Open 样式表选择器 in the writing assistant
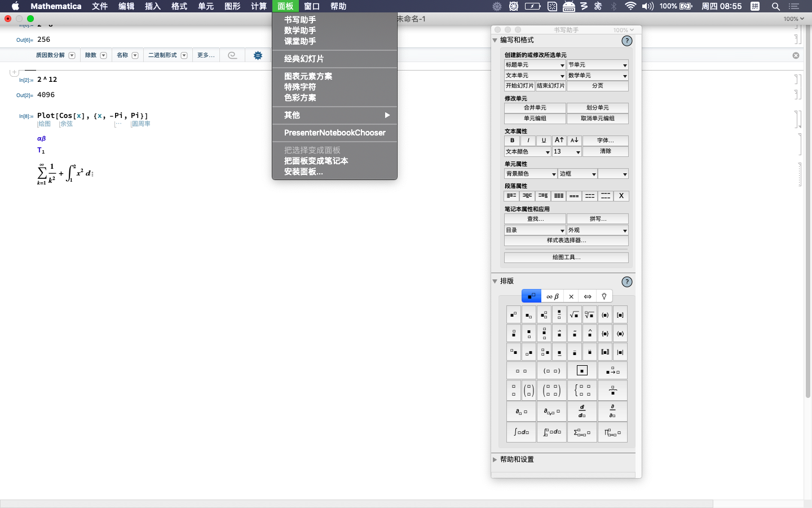812x508 pixels. point(566,240)
